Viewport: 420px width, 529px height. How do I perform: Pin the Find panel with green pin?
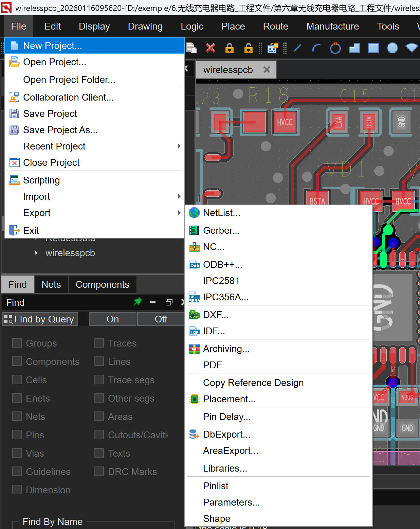pyautogui.click(x=138, y=302)
